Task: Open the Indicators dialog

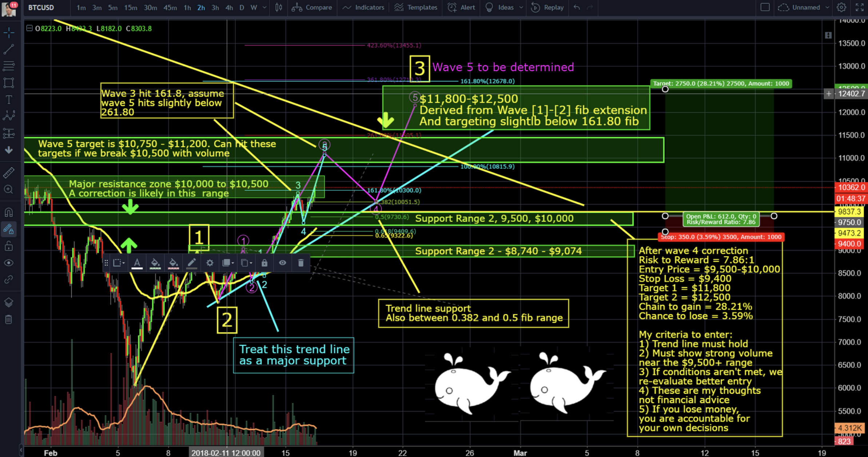Action: pyautogui.click(x=363, y=7)
